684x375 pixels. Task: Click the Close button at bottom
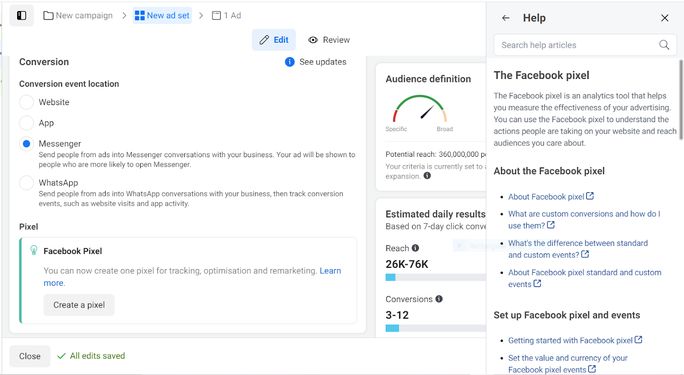point(30,356)
